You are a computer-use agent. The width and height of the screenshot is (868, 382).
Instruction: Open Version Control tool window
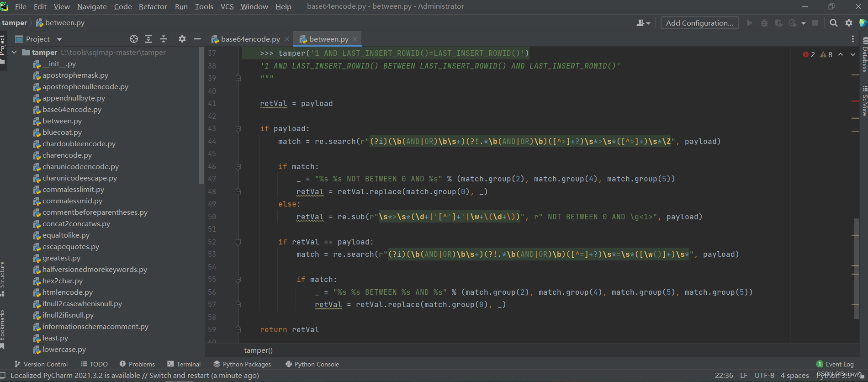coord(41,364)
